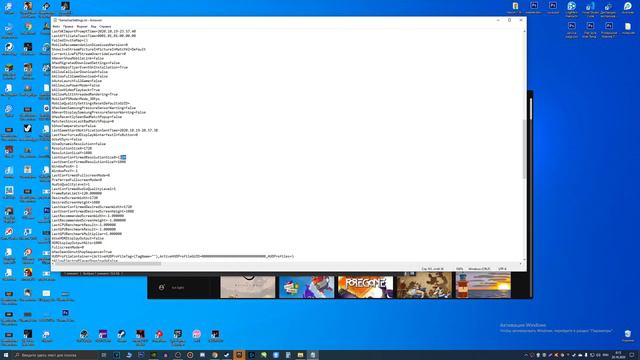
Task: Select the Steam shortcut on the desktop
Action: (121, 336)
